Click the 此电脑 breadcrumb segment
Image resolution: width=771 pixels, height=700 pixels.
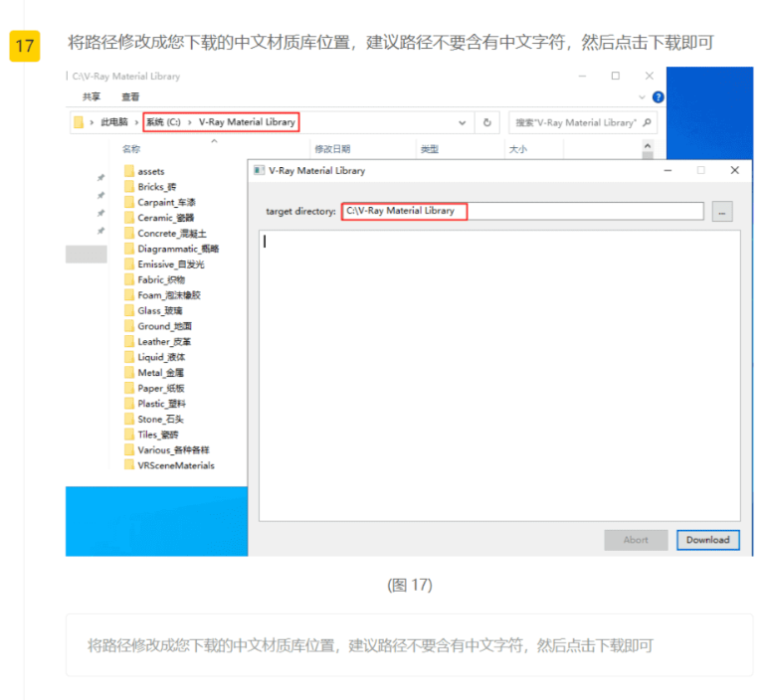113,122
